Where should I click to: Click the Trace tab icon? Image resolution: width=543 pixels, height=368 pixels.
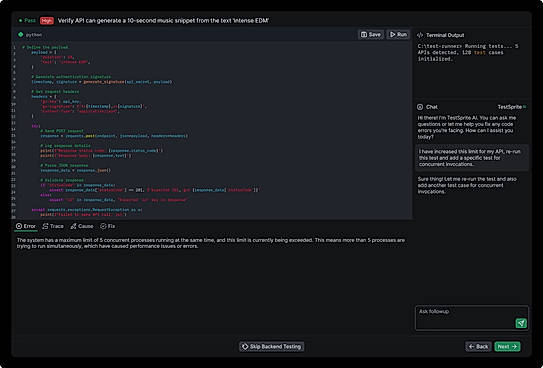(45, 226)
